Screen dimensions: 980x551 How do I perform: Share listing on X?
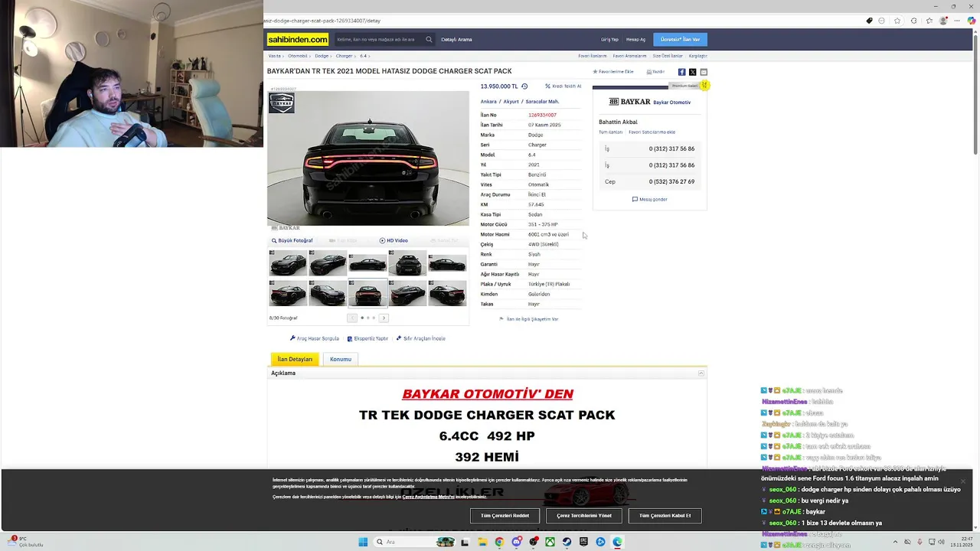click(x=692, y=72)
